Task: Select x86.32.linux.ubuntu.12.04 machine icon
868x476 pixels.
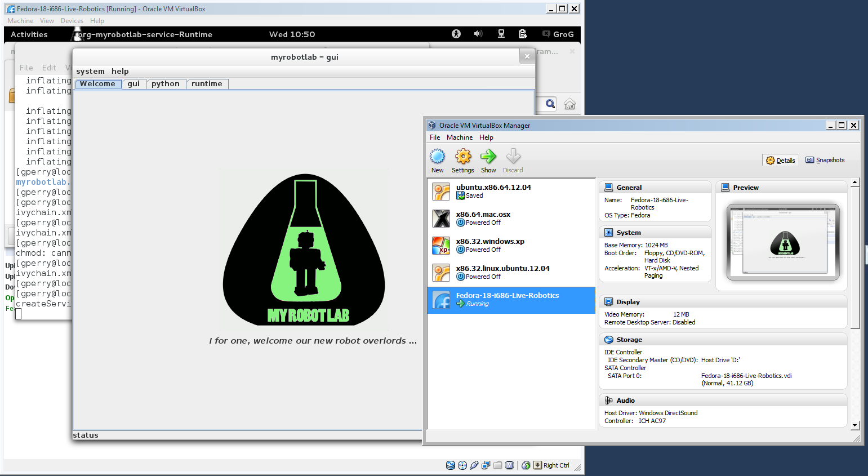Action: point(441,273)
